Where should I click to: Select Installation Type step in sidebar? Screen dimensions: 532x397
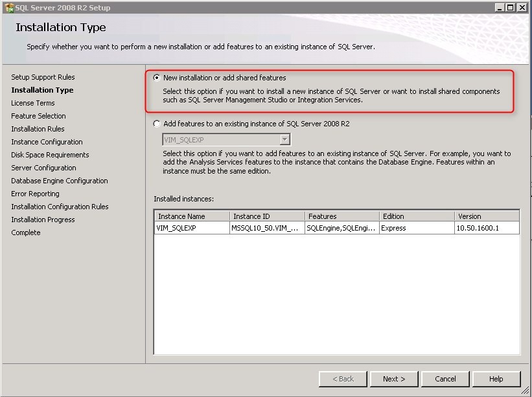pyautogui.click(x=42, y=90)
